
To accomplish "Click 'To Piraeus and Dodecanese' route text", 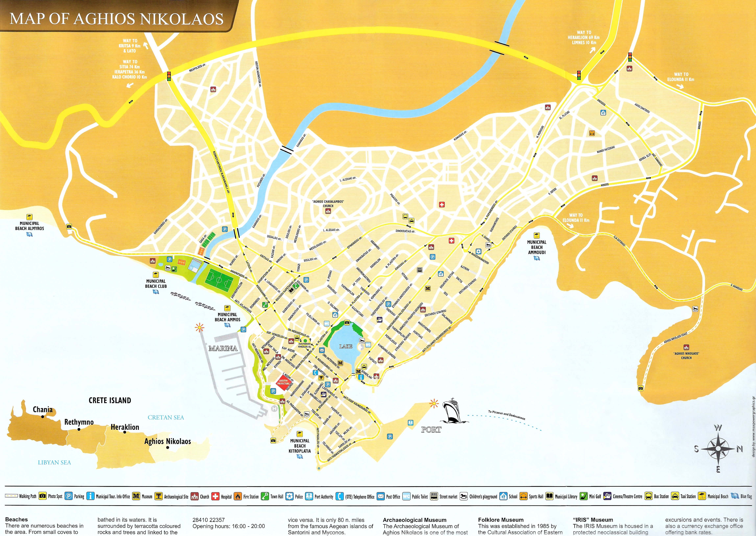I will tap(507, 415).
